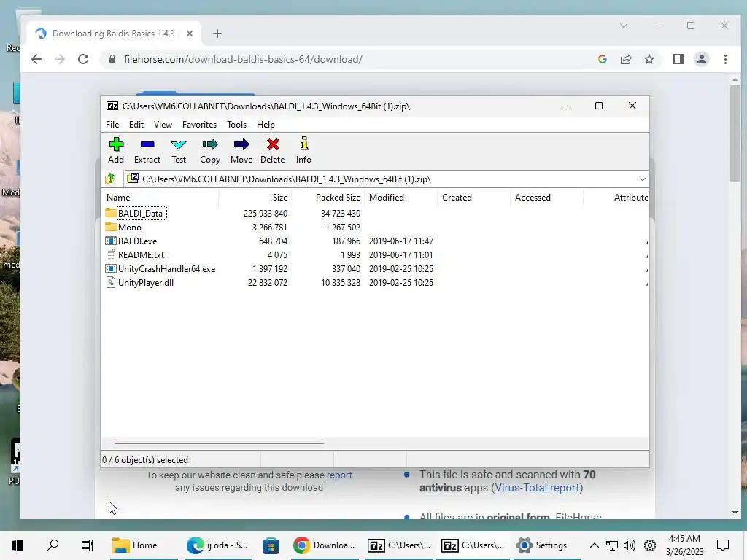
Task: Switch to Edge taskbar window
Action: 217,545
